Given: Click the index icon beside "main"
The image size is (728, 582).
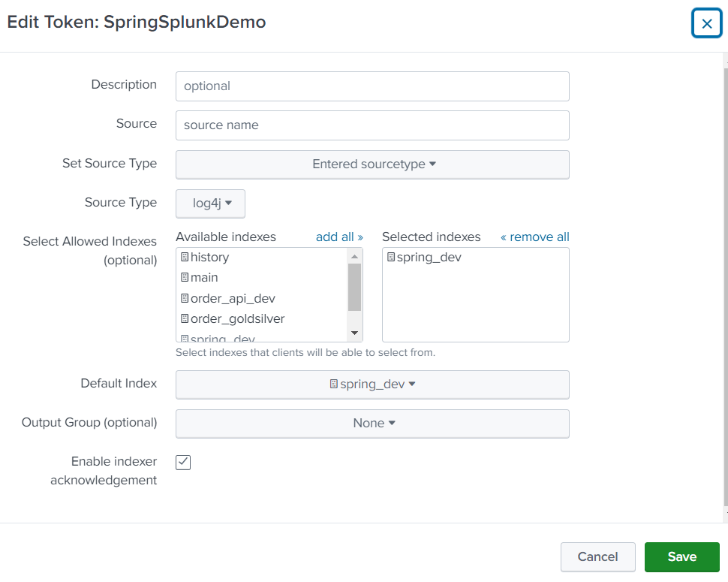Looking at the screenshot, I should [x=183, y=277].
